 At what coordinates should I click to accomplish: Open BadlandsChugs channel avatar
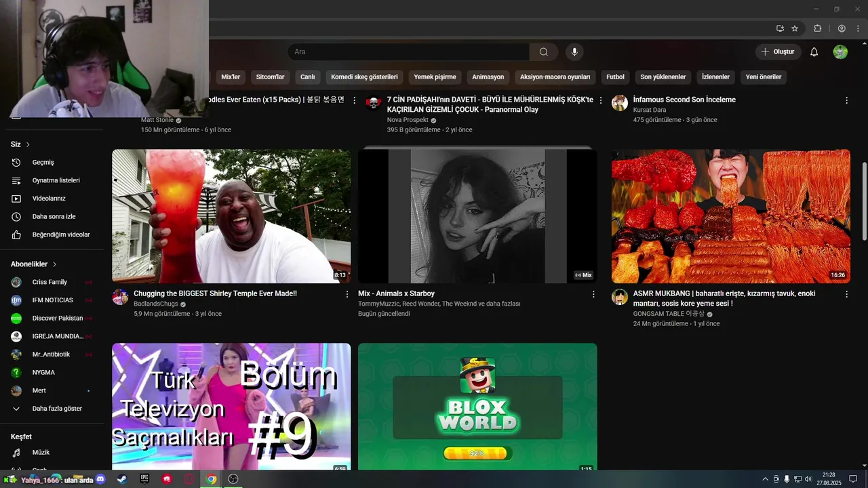120,297
